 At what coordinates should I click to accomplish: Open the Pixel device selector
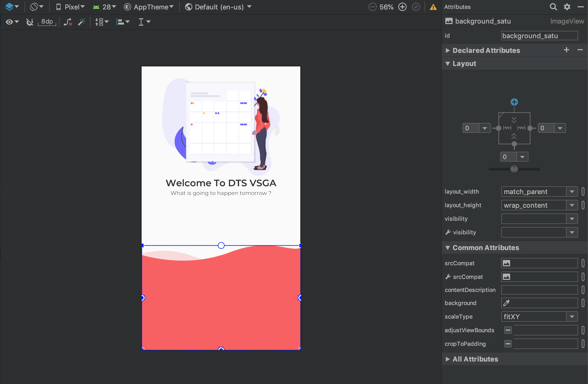[x=70, y=7]
